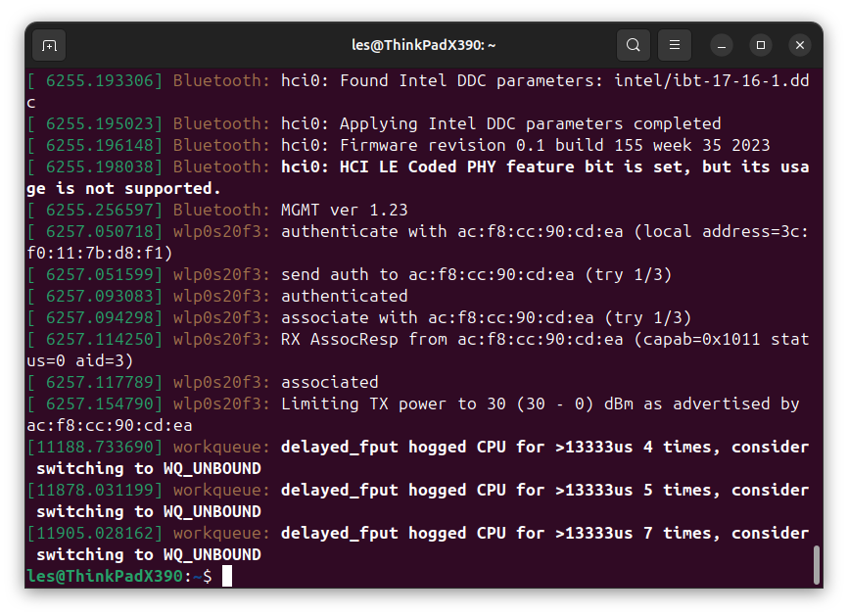This screenshot has width=848, height=616.
Task: Click text 'Applying Intel DDC parameters completed'
Action: pyautogui.click(x=530, y=123)
